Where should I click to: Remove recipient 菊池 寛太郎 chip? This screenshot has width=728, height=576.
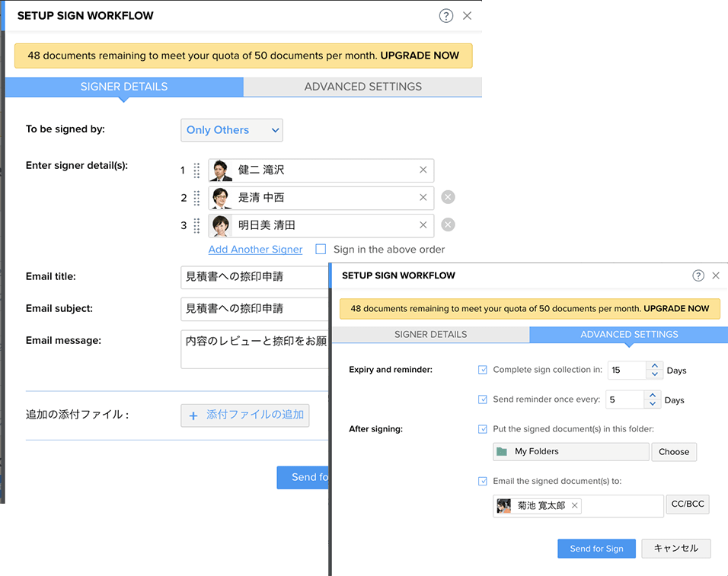tap(575, 505)
